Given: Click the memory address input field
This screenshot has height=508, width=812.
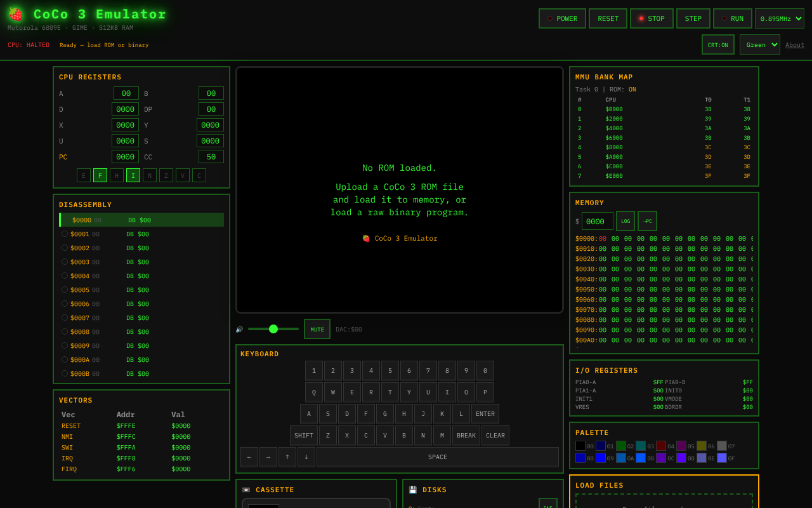Looking at the screenshot, I should pyautogui.click(x=597, y=220).
